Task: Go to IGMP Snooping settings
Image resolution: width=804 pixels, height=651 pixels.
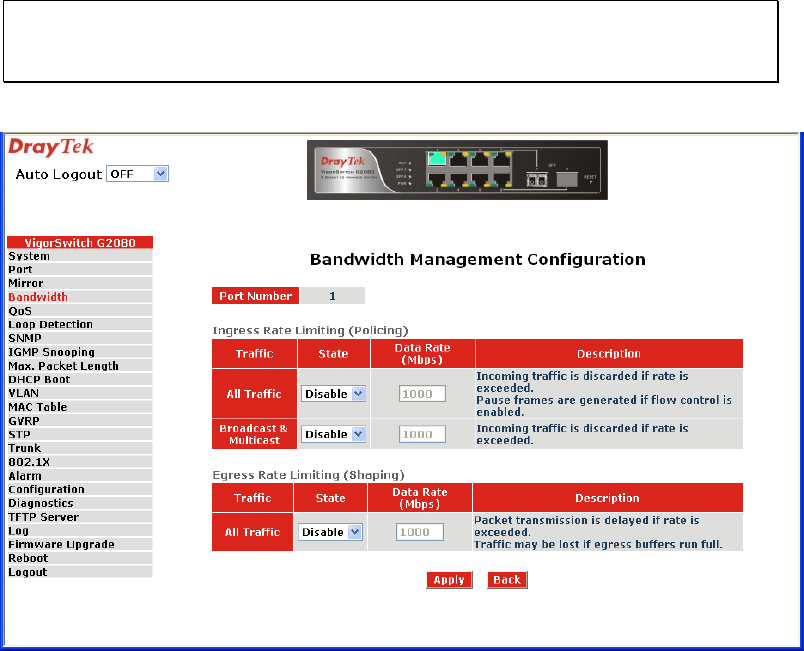Action: tap(79, 352)
